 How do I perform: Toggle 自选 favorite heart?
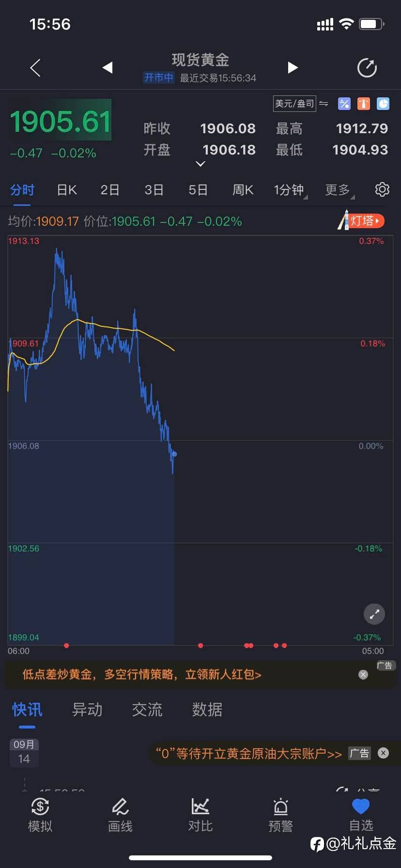(361, 815)
